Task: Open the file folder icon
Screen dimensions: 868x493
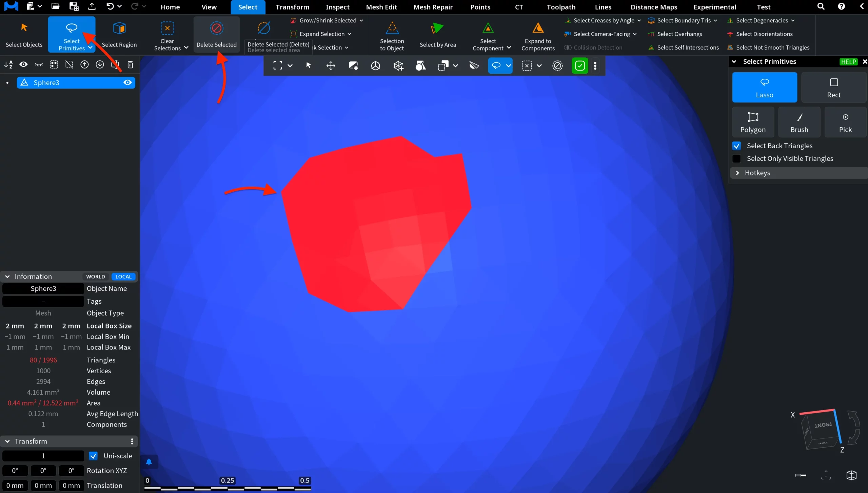Action: click(x=55, y=6)
